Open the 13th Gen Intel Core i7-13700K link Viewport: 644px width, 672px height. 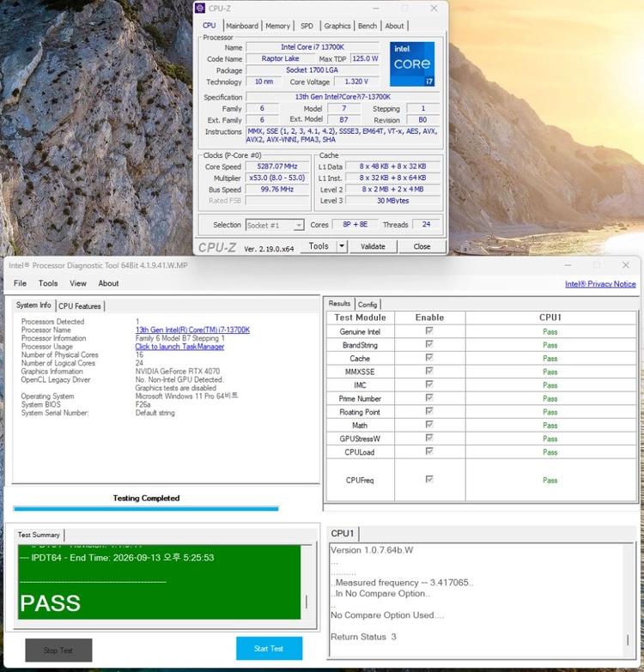192,330
